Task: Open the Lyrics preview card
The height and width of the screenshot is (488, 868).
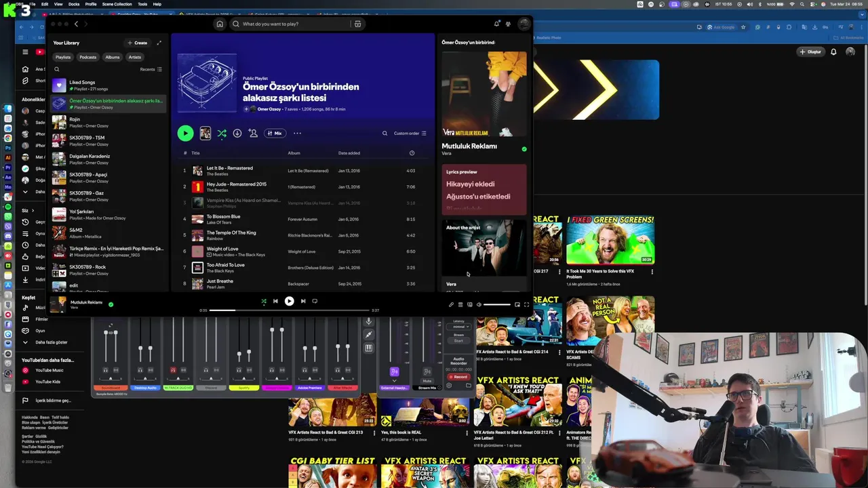Action: click(484, 189)
